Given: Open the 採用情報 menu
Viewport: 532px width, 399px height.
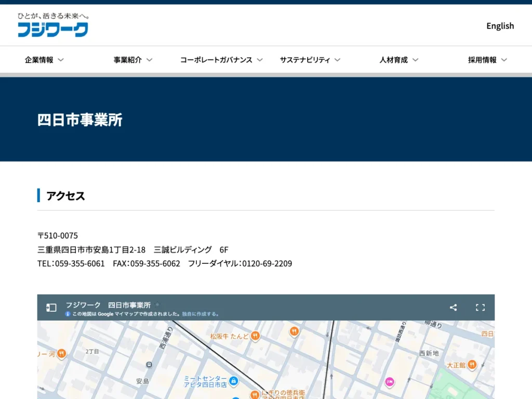Looking at the screenshot, I should coord(487,60).
